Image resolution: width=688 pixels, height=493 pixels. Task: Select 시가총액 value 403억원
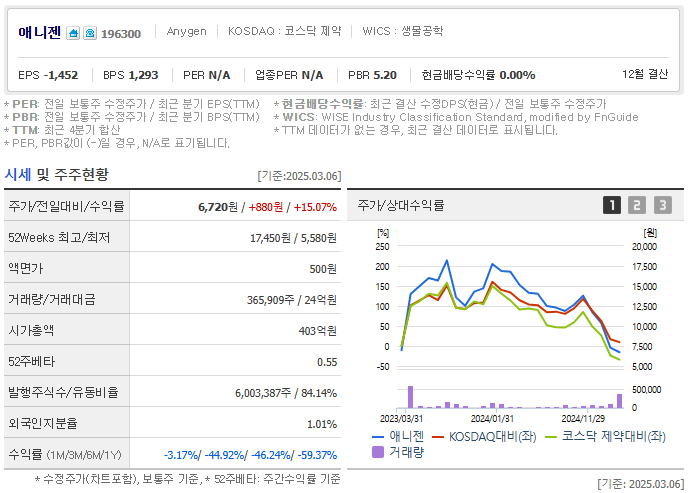[x=318, y=331]
